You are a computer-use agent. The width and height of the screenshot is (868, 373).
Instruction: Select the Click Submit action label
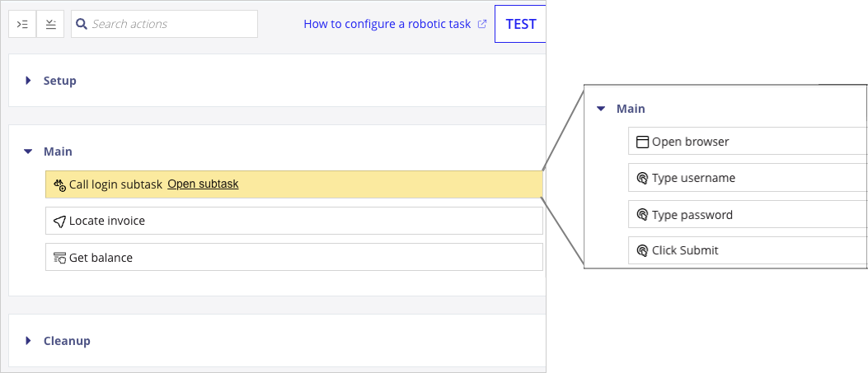tap(685, 250)
